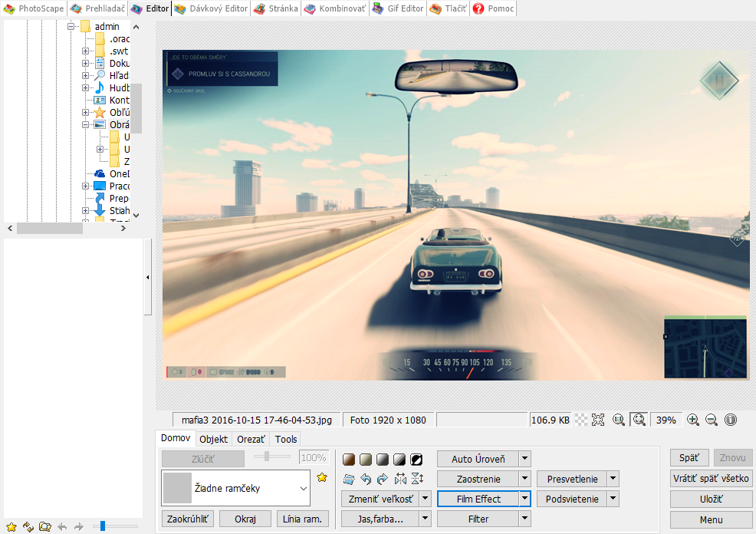This screenshot has height=534, width=756.
Task: Rotate the image 90 degrees right
Action: click(383, 479)
